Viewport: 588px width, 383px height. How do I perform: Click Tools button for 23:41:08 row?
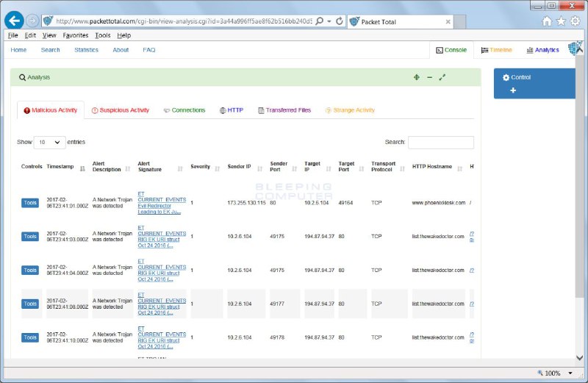click(30, 304)
